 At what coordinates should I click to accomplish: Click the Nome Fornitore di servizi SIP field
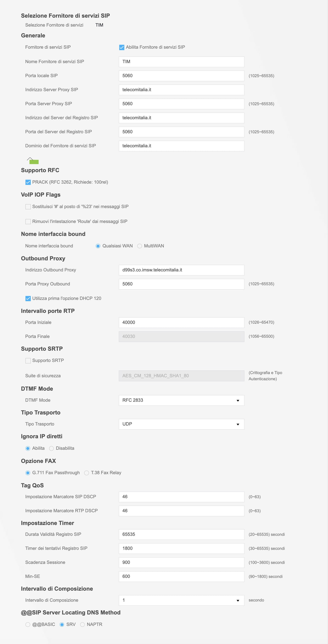tap(181, 61)
